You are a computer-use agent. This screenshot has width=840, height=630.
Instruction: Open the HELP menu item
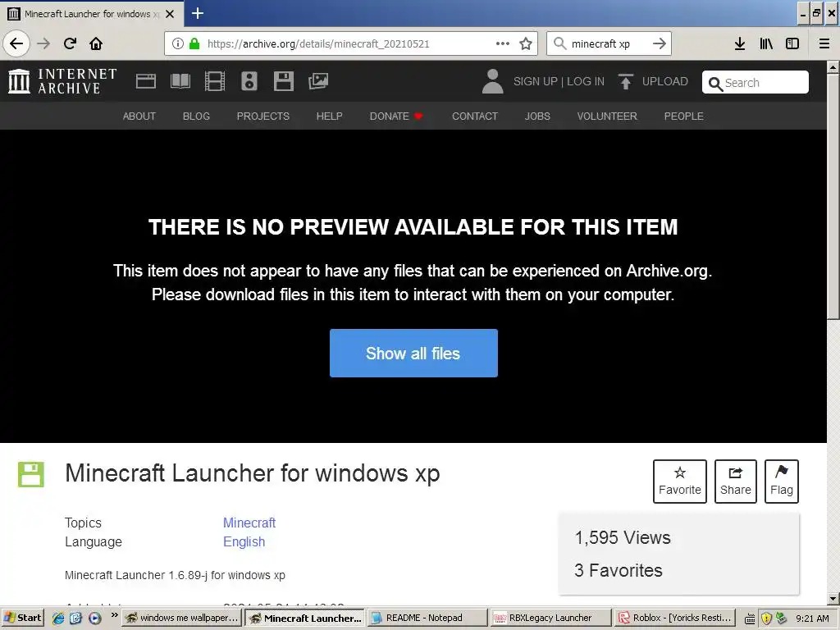click(330, 116)
